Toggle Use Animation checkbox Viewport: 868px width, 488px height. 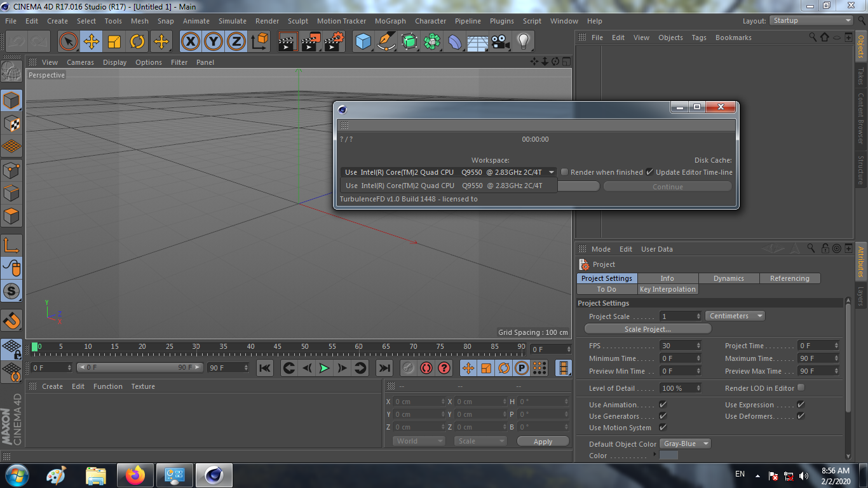pos(663,404)
